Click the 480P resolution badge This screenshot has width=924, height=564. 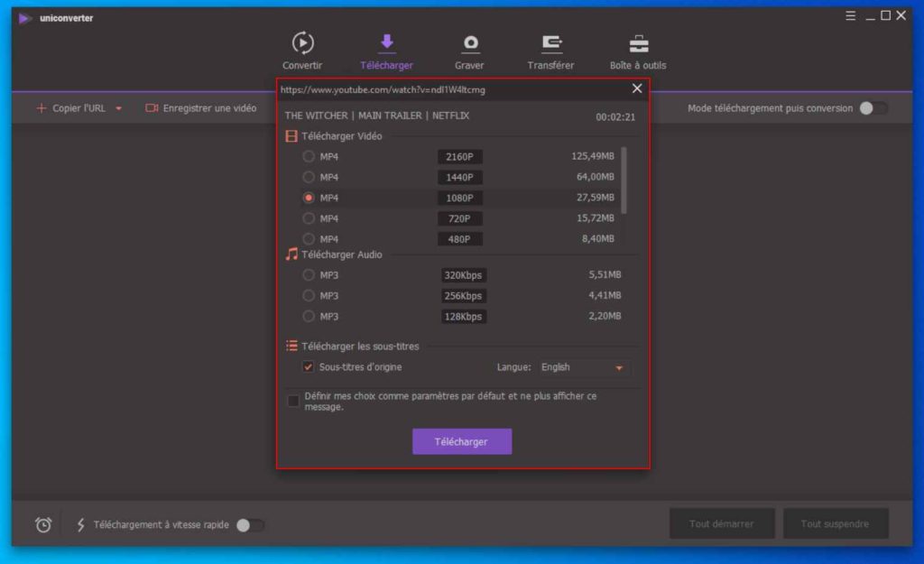[459, 238]
